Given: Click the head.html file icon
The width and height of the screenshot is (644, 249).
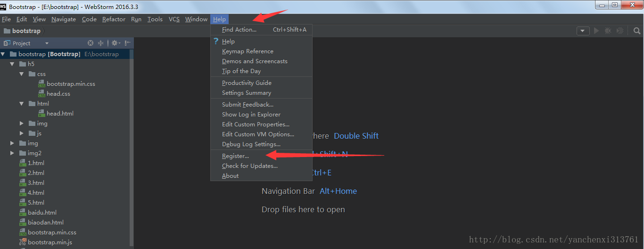Looking at the screenshot, I should pos(41,114).
